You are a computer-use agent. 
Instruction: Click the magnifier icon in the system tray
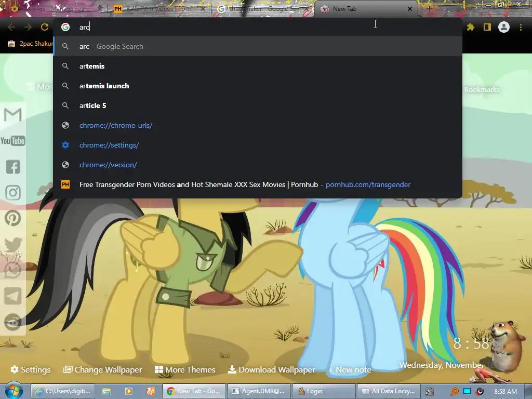point(455,392)
